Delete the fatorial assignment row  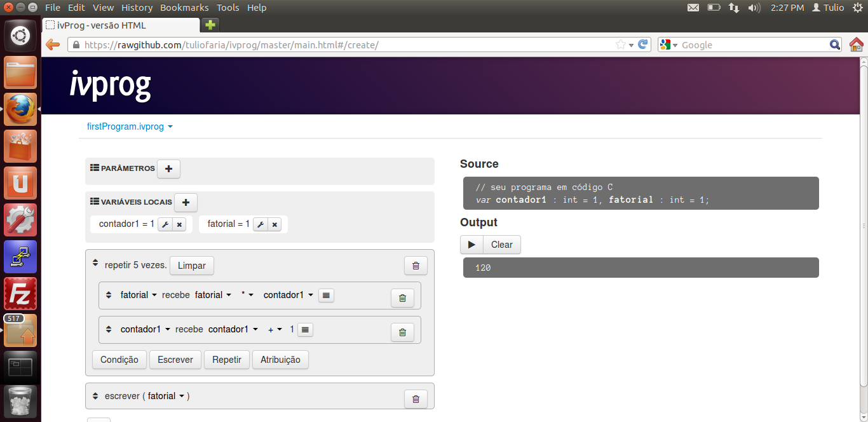click(402, 297)
